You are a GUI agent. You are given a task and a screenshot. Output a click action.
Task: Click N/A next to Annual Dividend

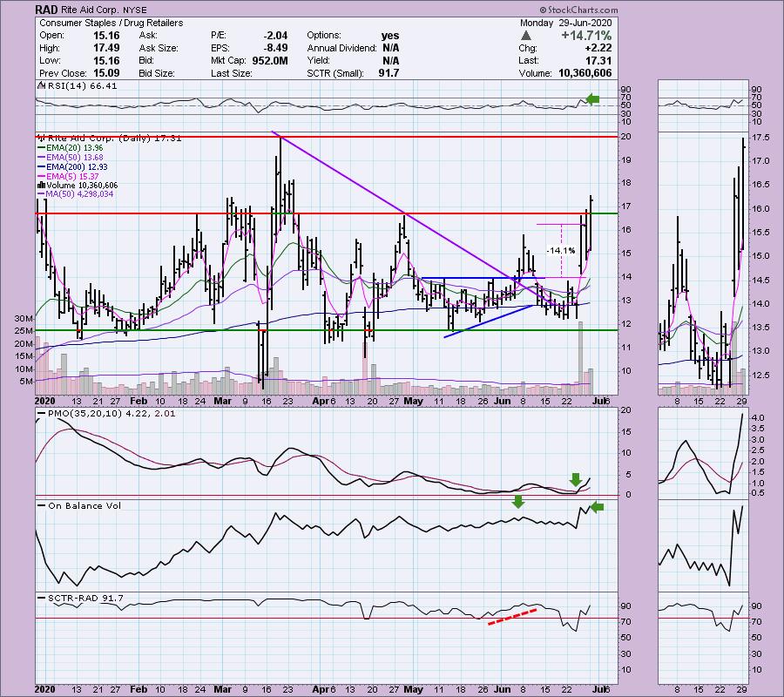click(x=390, y=48)
